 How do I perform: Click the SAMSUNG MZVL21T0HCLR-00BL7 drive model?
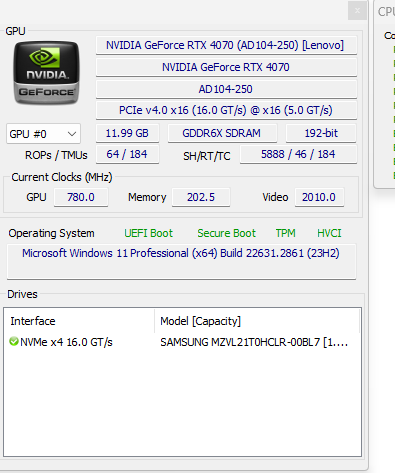pyautogui.click(x=254, y=342)
